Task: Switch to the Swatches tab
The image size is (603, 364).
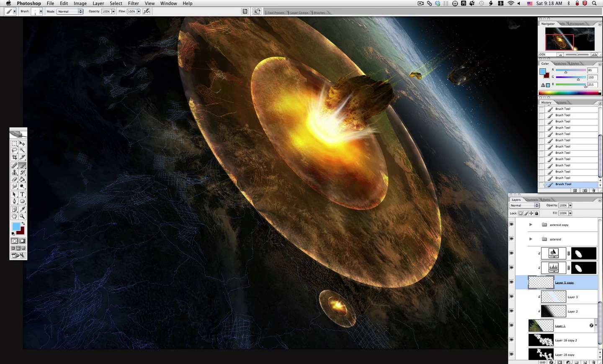Action: tap(560, 64)
